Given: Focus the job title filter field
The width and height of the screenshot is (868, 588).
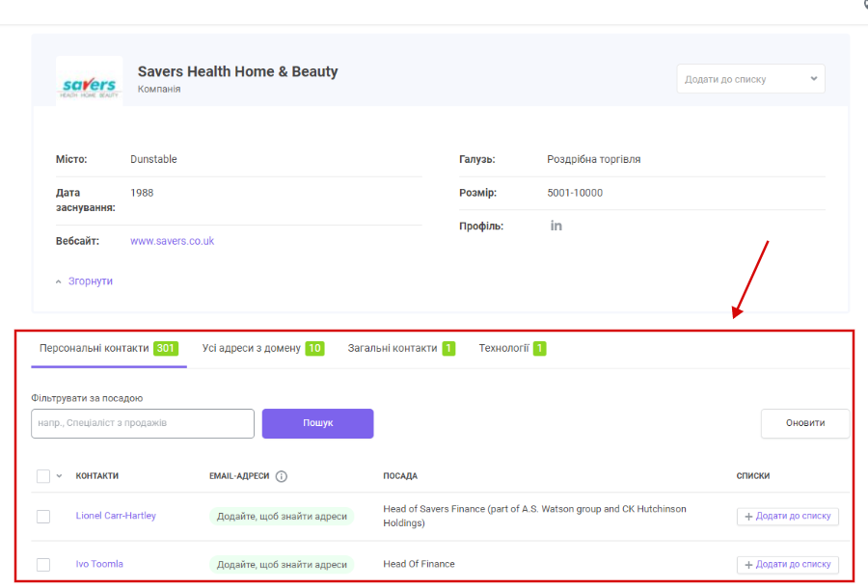Looking at the screenshot, I should point(143,424).
